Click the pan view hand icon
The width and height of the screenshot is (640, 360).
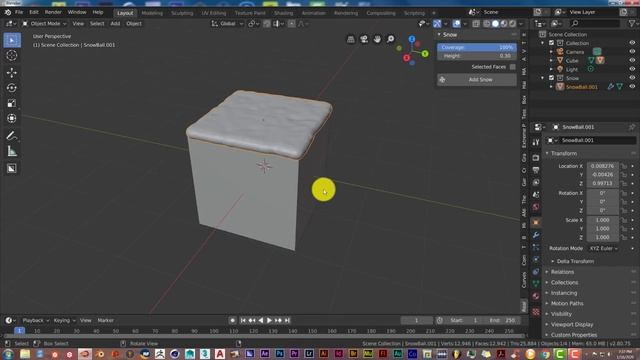tap(377, 39)
